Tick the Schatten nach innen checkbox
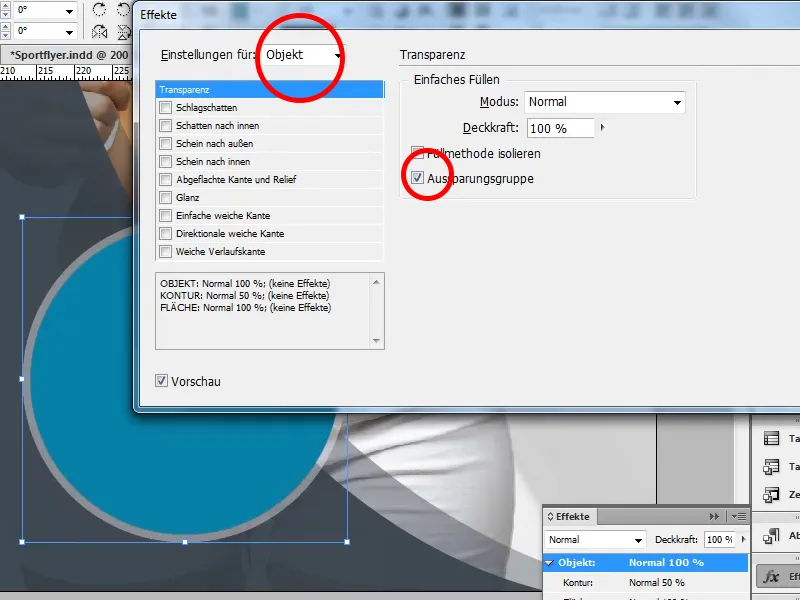Image resolution: width=800 pixels, height=600 pixels. pyautogui.click(x=165, y=126)
